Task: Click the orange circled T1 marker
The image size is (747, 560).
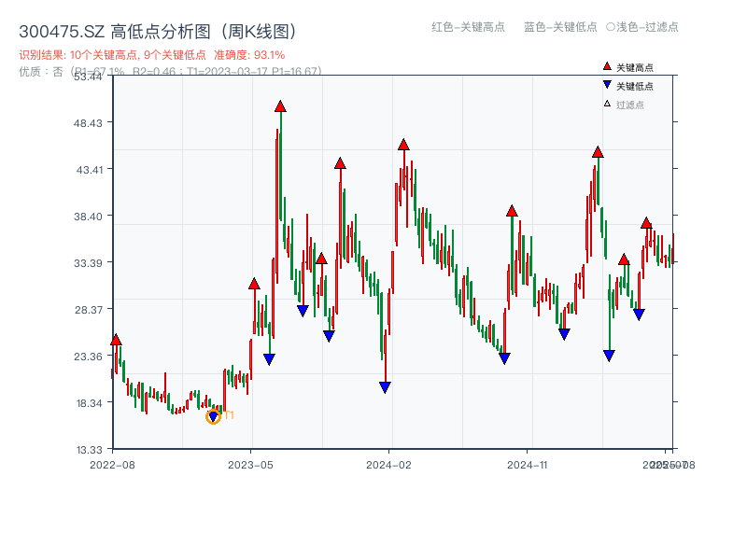Action: 213,417
